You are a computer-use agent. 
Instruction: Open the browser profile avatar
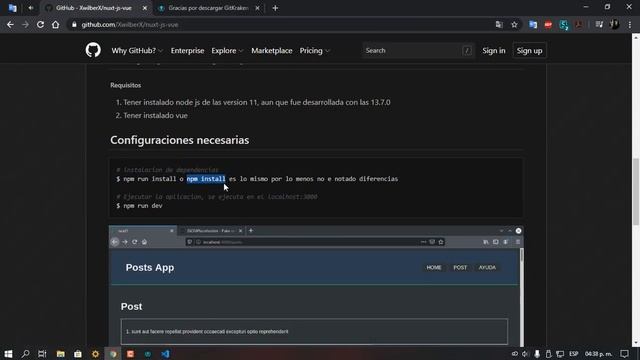614,24
